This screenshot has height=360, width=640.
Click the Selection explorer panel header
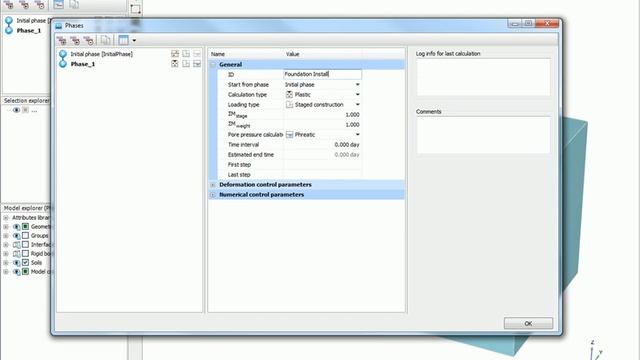27,100
